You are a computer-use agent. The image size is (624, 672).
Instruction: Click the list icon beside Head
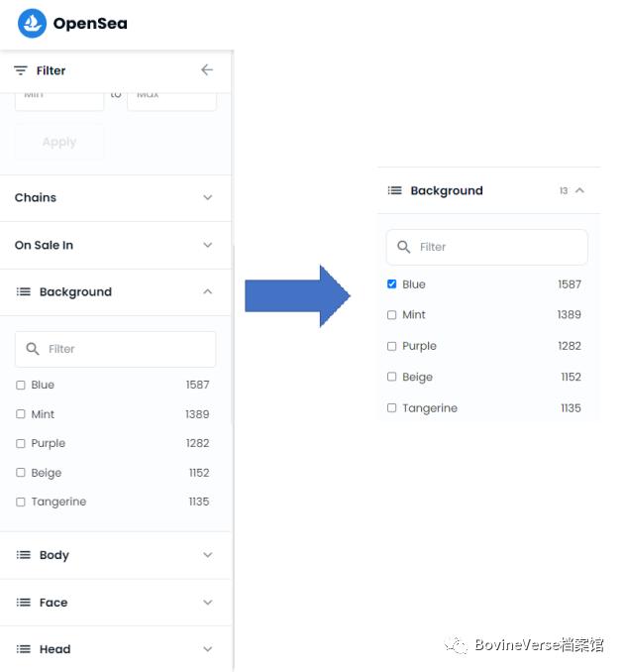[x=24, y=649]
